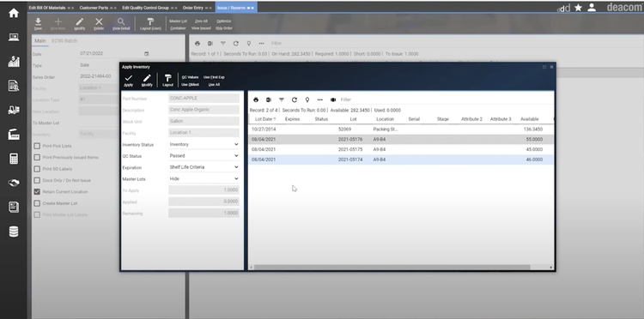The height and width of the screenshot is (319, 644).
Task: Select the row with lot 2021-05174
Action: point(401,159)
